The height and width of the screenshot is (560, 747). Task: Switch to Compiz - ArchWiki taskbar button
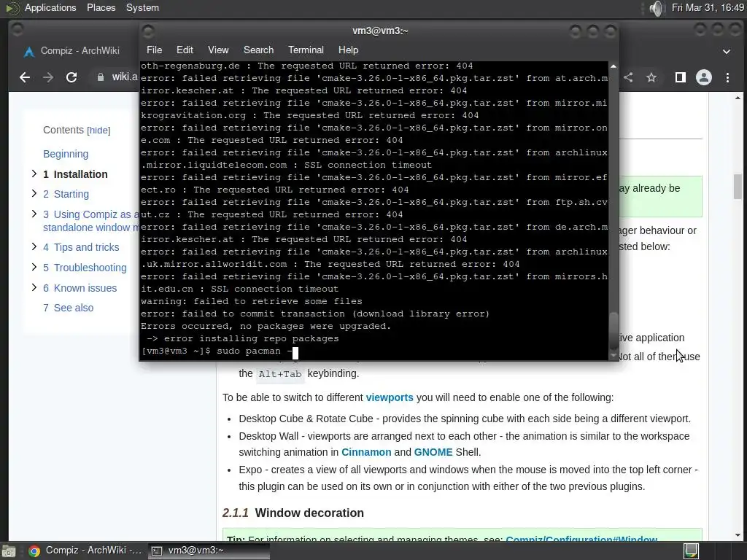point(86,551)
